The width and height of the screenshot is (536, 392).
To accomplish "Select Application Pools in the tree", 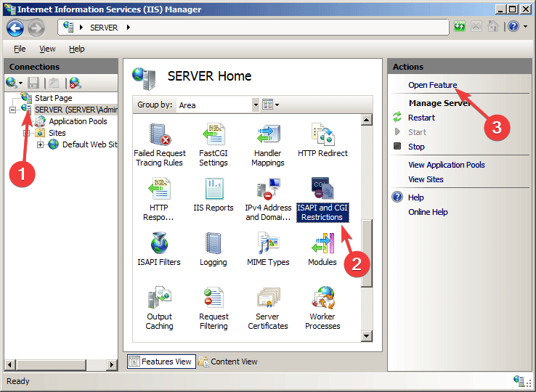I will click(78, 121).
